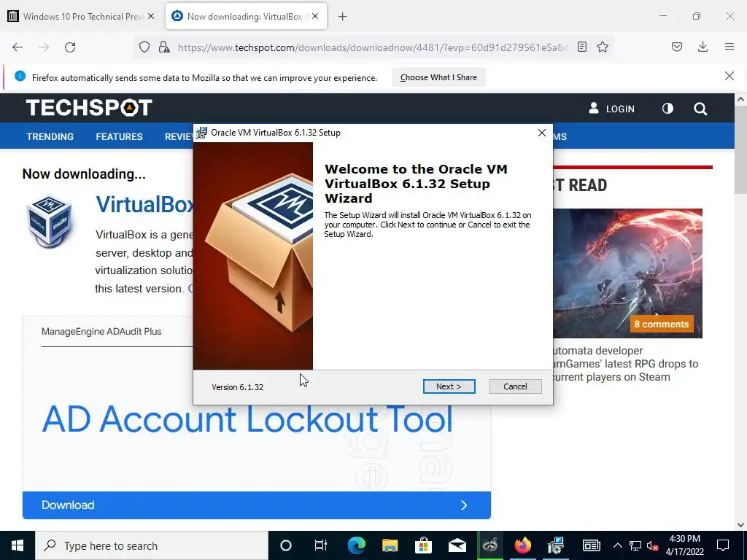Open the Action Center notifications icon

723,545
